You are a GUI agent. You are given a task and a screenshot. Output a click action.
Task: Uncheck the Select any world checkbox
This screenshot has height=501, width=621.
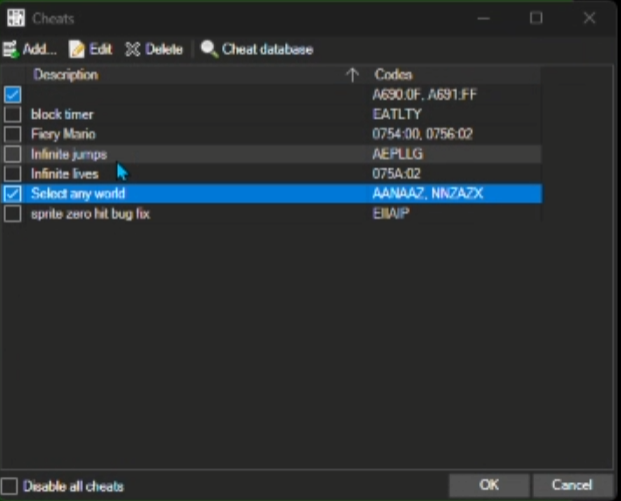(x=12, y=194)
